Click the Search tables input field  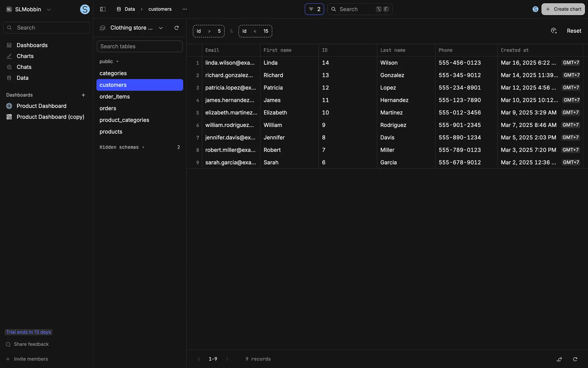140,46
